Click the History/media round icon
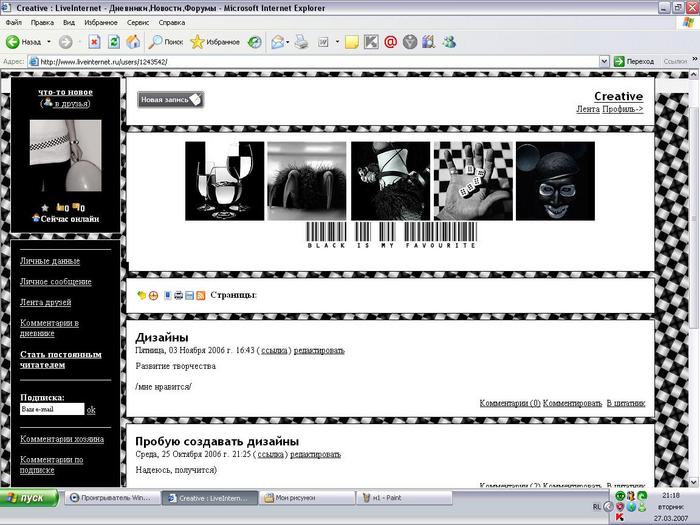Viewport: 700px width, 525px height. coord(254,42)
